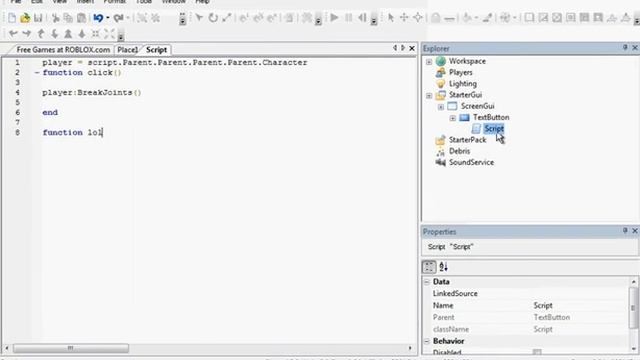Image resolution: width=640 pixels, height=360 pixels.
Task: Expand the Workspace node in Explorer
Action: (429, 62)
